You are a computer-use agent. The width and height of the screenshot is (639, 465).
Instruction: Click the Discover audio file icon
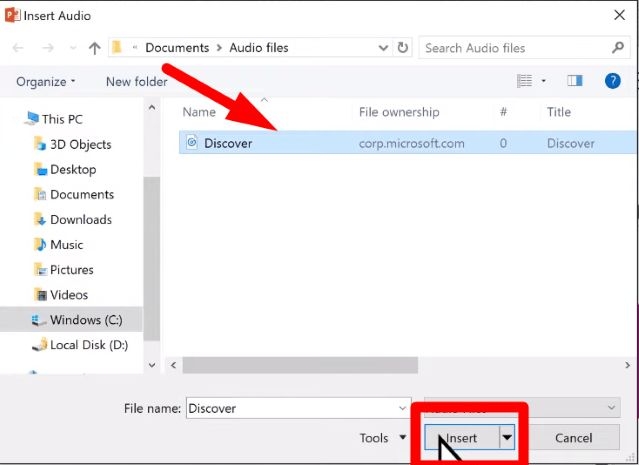(x=192, y=142)
